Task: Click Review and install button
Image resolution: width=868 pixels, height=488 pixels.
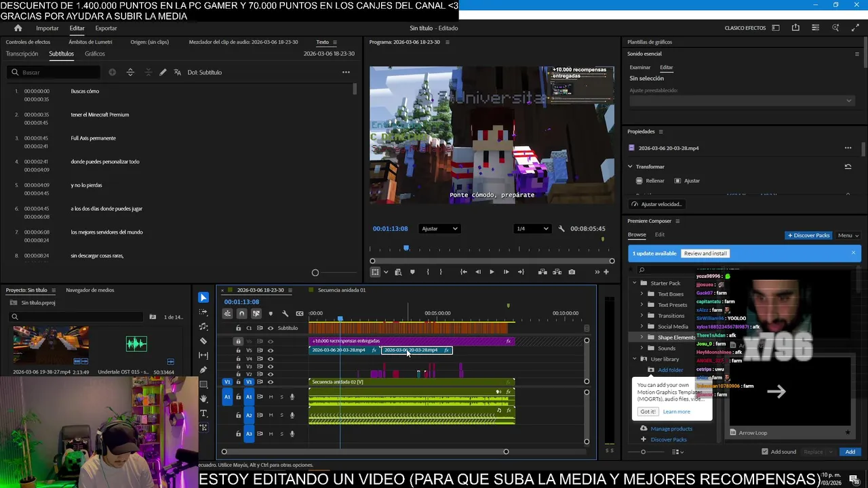Action: point(705,253)
